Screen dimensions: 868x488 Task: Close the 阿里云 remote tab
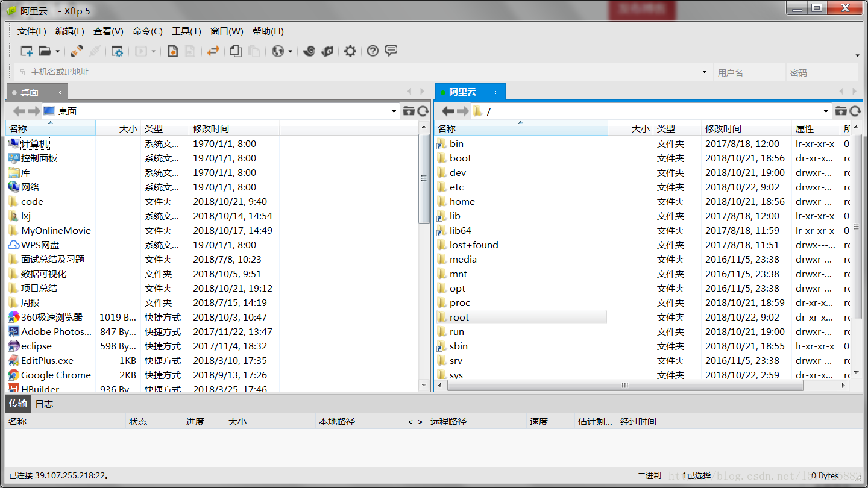[497, 92]
